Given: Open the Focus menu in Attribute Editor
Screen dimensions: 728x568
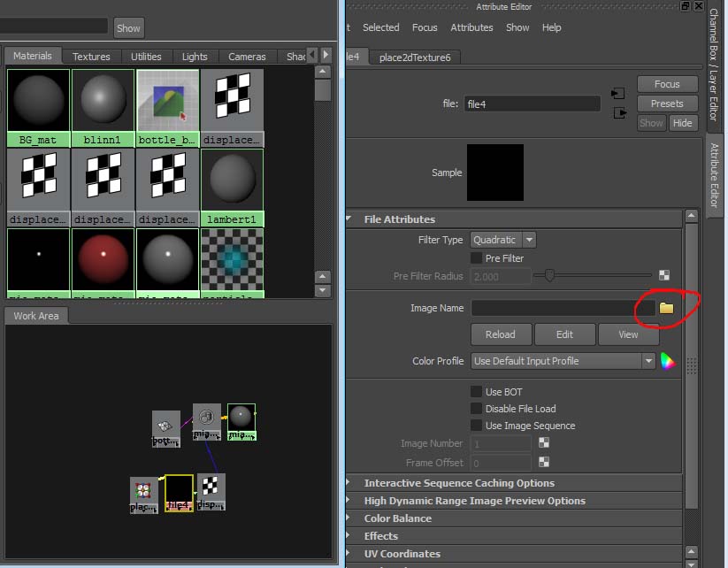Looking at the screenshot, I should tap(425, 27).
